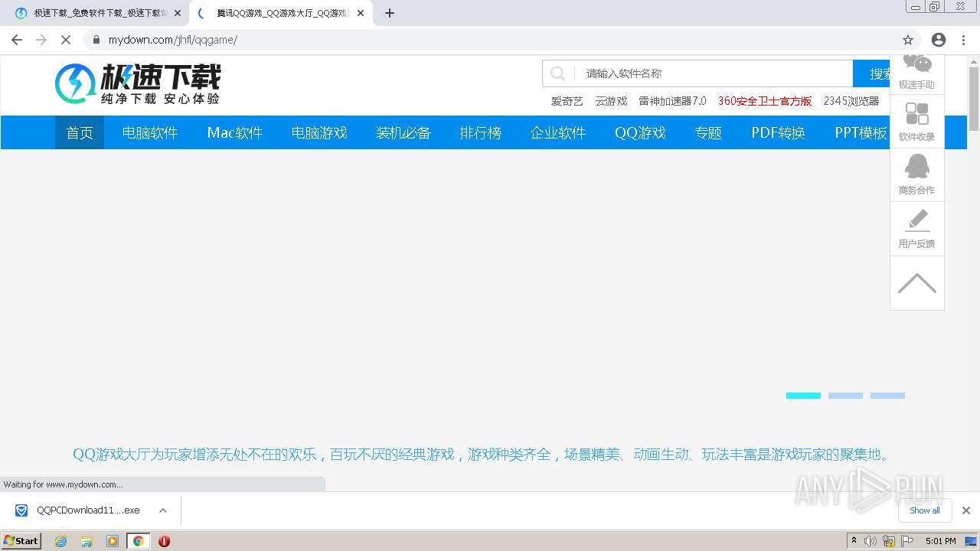Open the 2345浏览器 link
Screen dimensions: 980x551
point(851,101)
